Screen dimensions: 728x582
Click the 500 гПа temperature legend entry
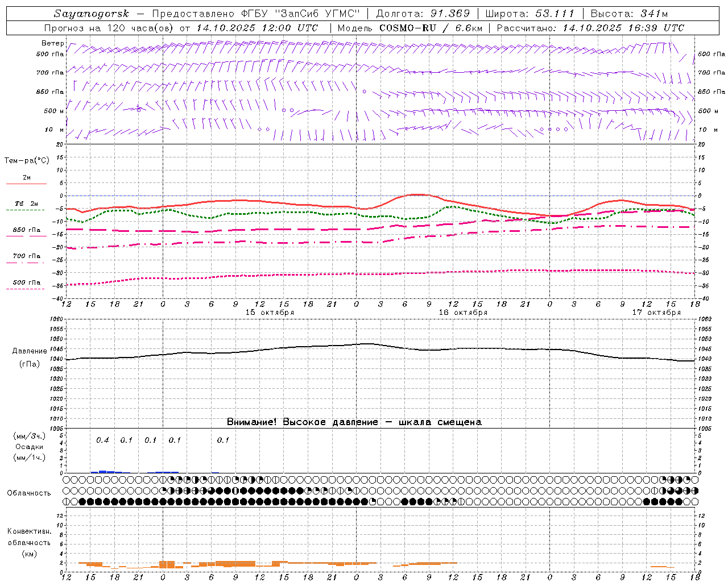[27, 282]
